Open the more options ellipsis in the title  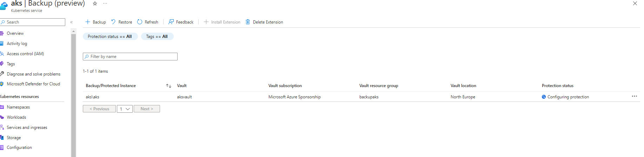coord(105,4)
